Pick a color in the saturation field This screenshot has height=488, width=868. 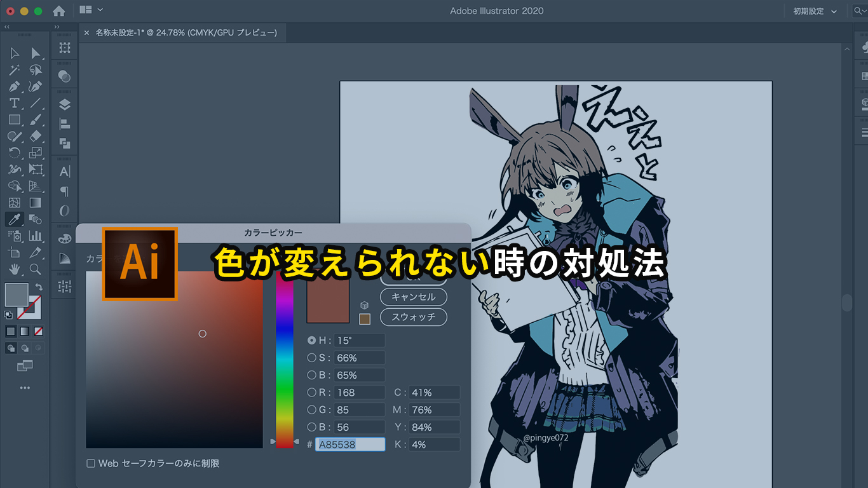pos(174,360)
